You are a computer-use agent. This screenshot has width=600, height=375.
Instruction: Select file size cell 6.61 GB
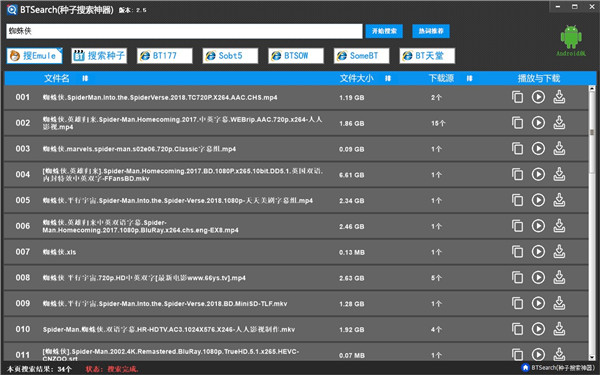tap(352, 175)
